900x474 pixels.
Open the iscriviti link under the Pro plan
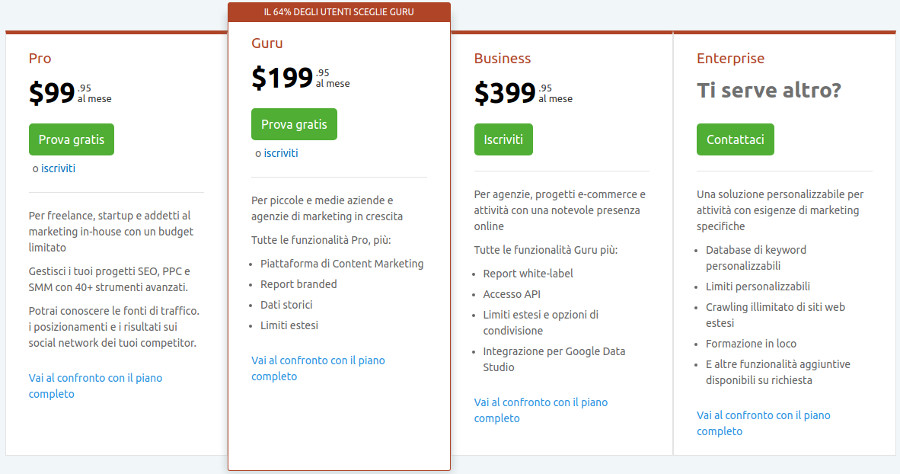coord(58,168)
